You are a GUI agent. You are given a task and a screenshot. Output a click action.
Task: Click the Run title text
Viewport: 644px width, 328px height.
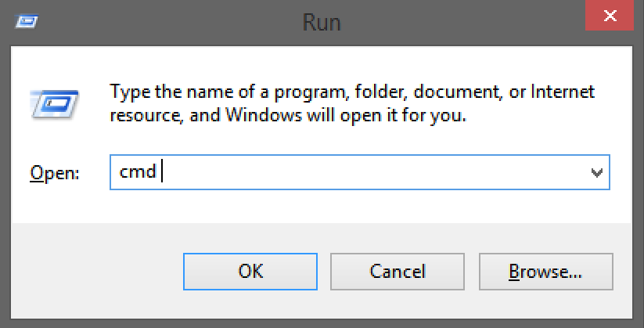pyautogui.click(x=322, y=22)
